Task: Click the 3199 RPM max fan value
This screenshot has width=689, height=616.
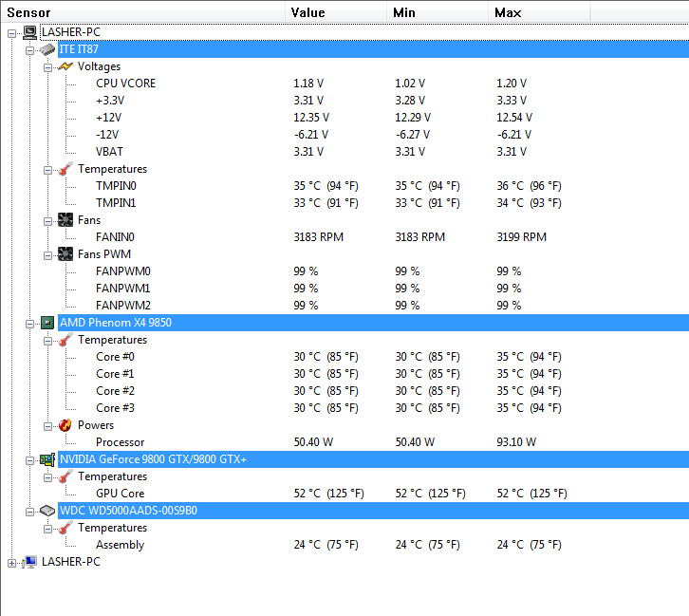Action: tap(522, 237)
